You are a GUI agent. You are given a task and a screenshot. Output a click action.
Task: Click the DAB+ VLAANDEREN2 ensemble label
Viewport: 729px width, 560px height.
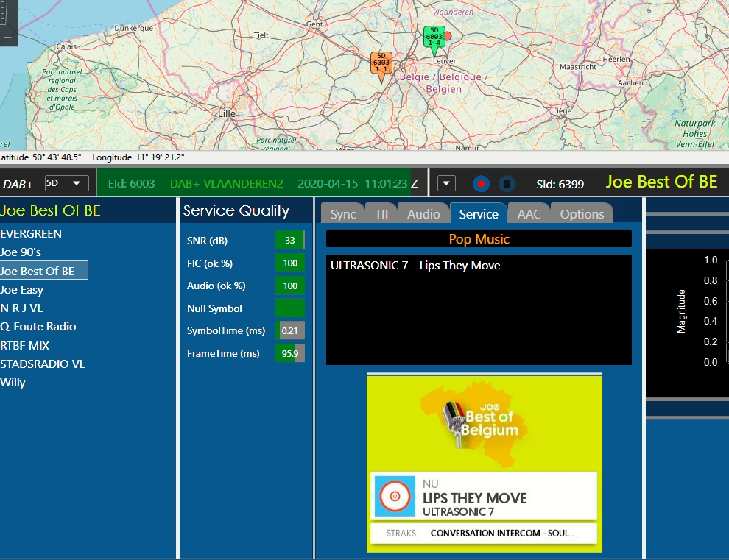pyautogui.click(x=226, y=183)
